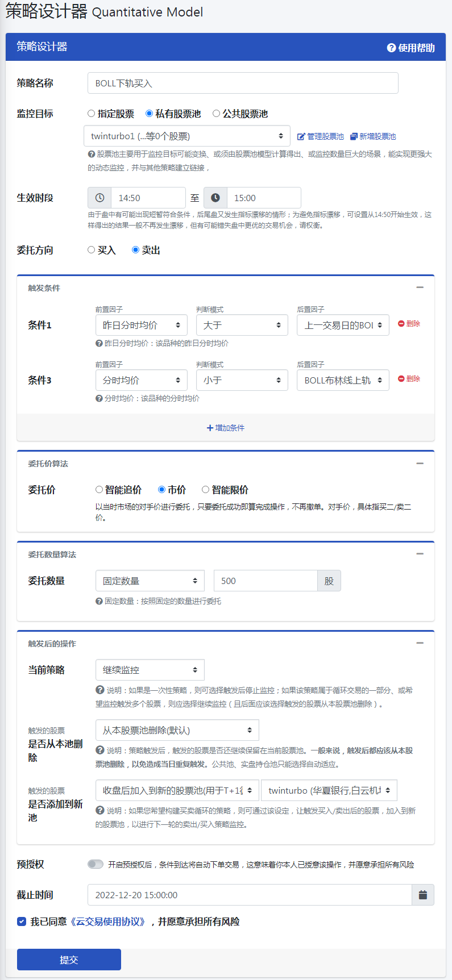Image resolution: width=452 pixels, height=980 pixels.
Task: Select 智能追价 pricing option
Action: (99, 490)
